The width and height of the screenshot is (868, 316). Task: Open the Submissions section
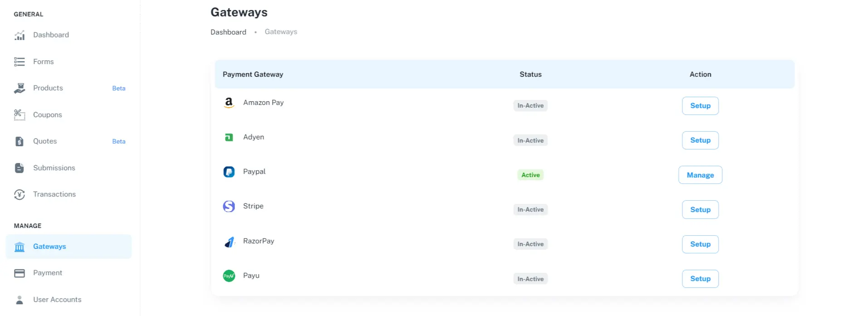point(54,168)
